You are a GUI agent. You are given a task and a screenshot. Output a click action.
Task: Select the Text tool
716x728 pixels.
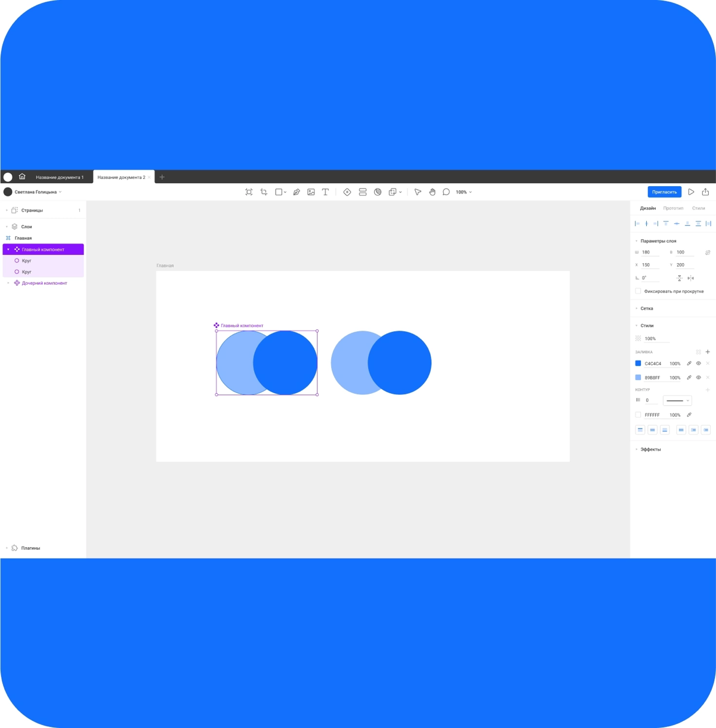pos(325,192)
